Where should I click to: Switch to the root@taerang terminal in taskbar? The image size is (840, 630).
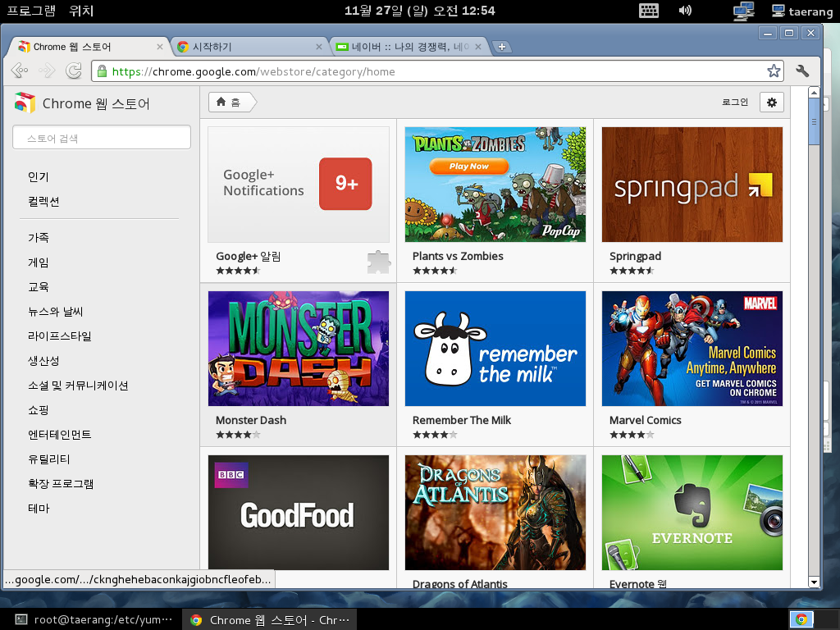94,619
